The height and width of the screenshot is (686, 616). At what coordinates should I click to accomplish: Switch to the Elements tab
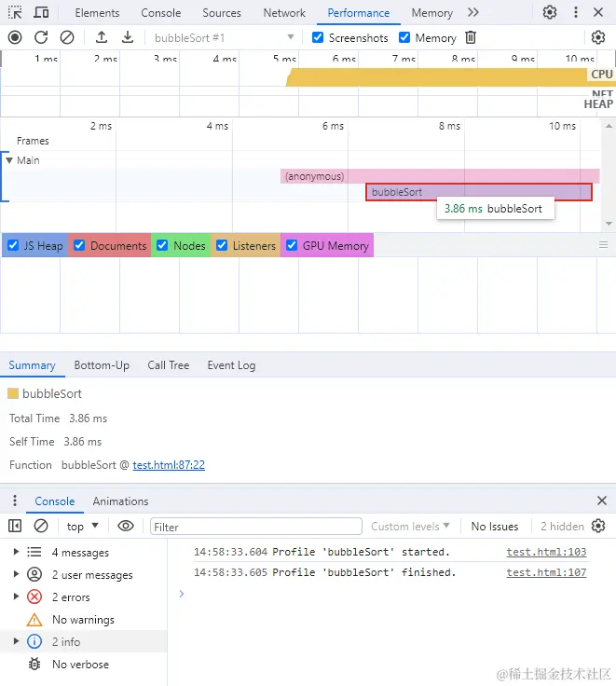pos(97,13)
